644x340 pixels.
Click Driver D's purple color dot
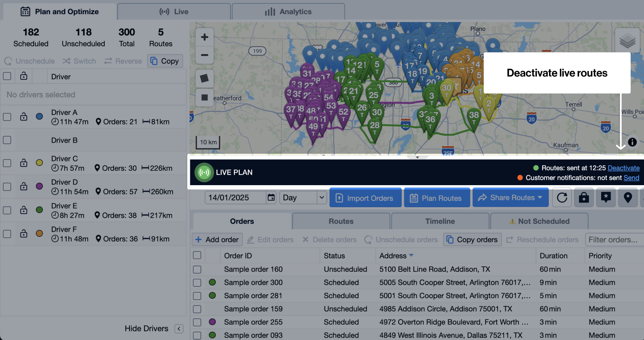click(x=40, y=186)
